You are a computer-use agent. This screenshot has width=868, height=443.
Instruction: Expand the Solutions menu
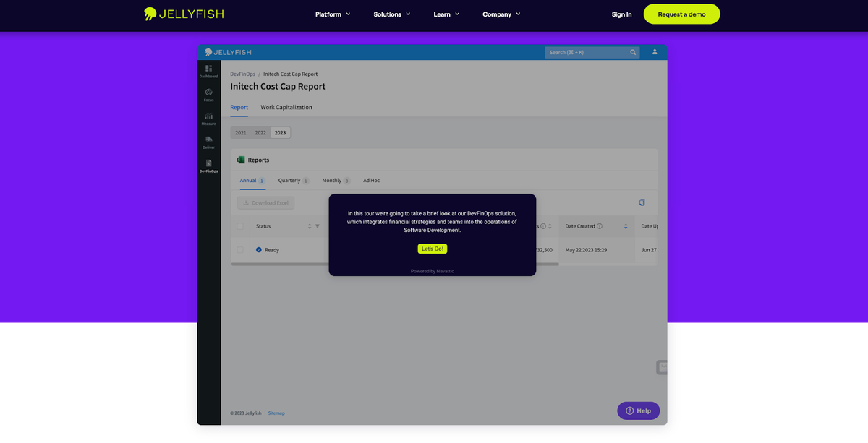[391, 14]
